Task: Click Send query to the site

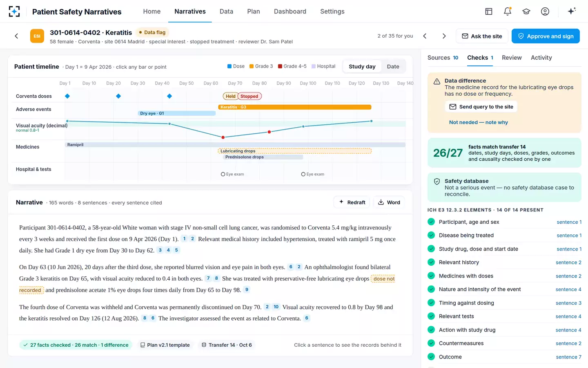Action: 481,107
